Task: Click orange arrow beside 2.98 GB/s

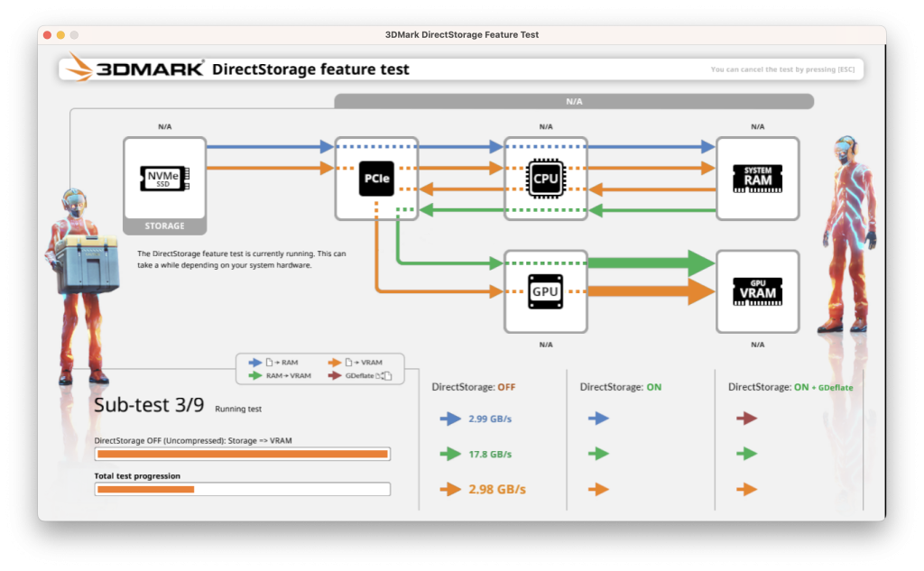Action: [450, 489]
